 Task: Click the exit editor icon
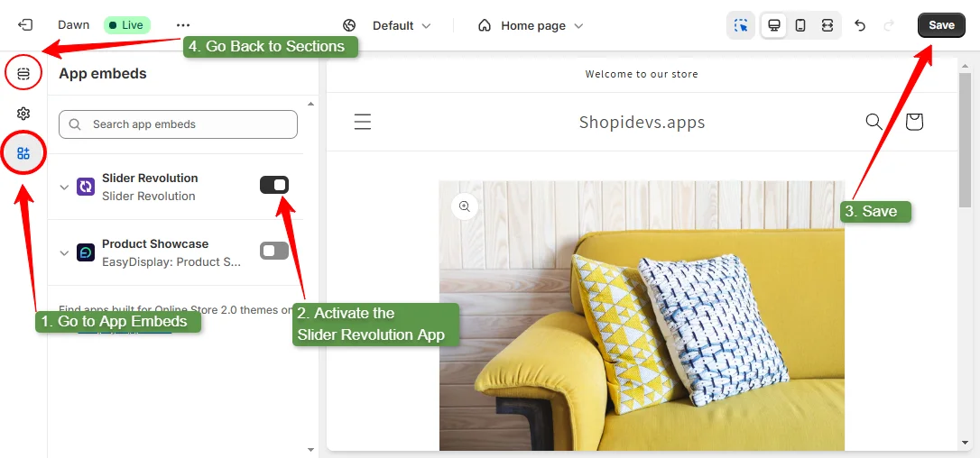(25, 25)
